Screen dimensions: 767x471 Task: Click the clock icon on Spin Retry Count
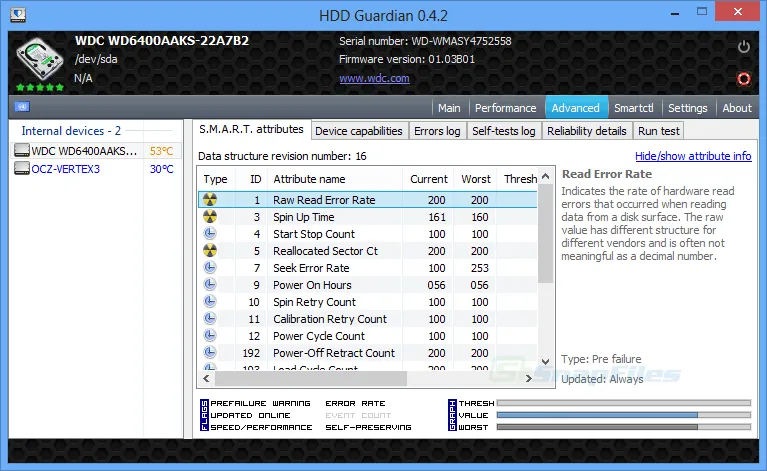coord(210,301)
